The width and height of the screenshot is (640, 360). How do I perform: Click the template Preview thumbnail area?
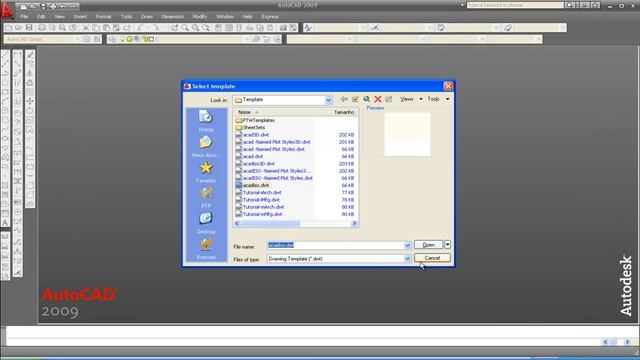tap(407, 134)
